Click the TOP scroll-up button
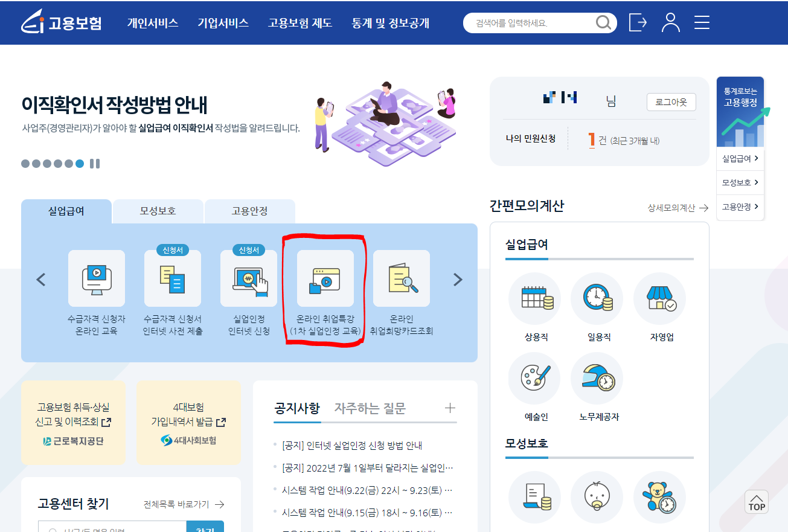This screenshot has height=532, width=788. (x=757, y=502)
